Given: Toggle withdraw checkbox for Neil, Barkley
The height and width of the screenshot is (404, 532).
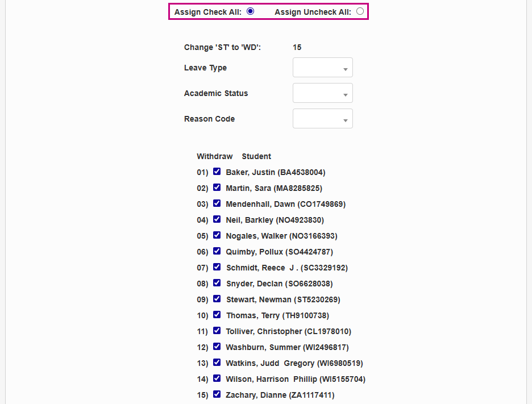Looking at the screenshot, I should click(x=217, y=219).
